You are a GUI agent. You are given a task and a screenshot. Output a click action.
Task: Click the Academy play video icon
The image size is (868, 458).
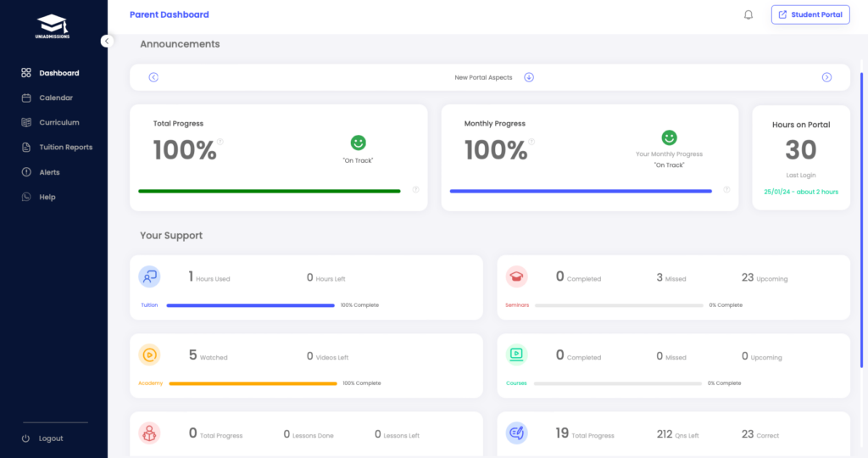(150, 355)
